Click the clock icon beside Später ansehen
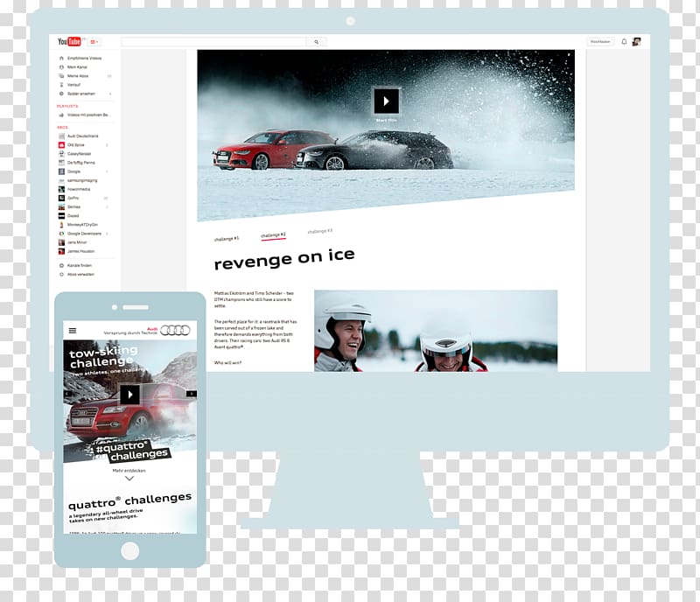The image size is (700, 602). coord(61,94)
